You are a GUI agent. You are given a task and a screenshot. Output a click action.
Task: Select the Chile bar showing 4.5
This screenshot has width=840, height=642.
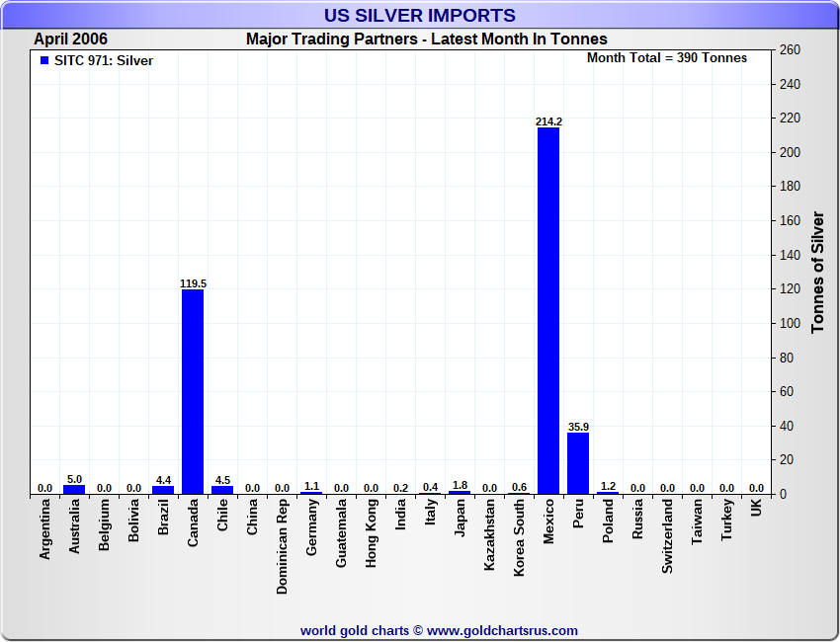click(x=222, y=490)
